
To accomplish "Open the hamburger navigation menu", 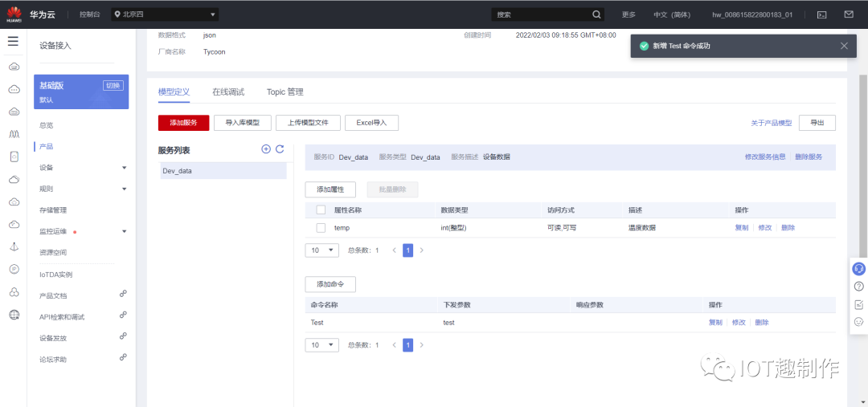I will click(x=14, y=42).
